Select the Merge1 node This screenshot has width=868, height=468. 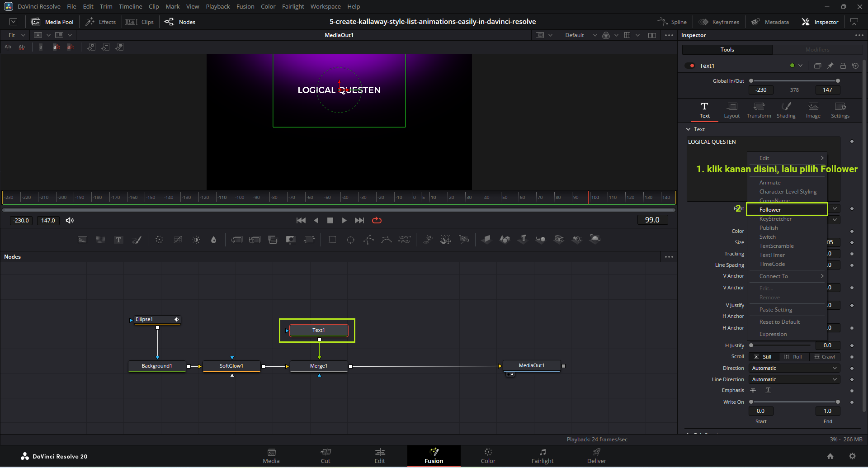319,366
